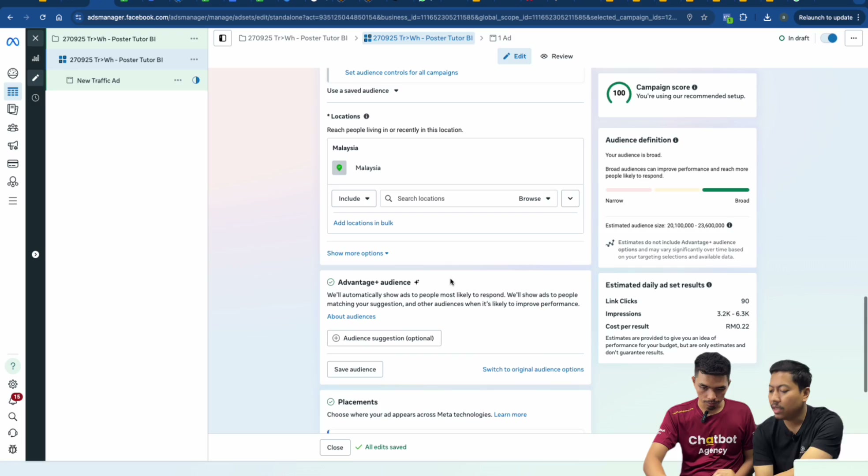Open the more options menu for the campaign row

pos(194,39)
